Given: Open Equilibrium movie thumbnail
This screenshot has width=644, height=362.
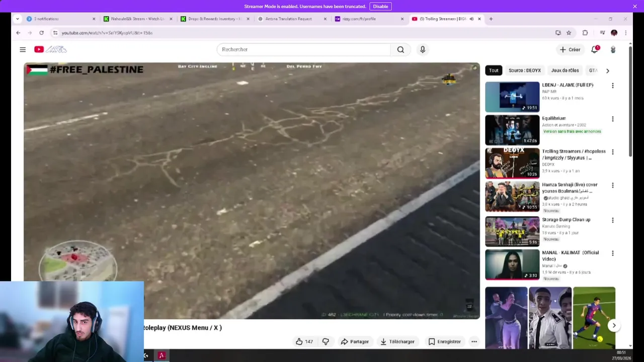Looking at the screenshot, I should 512,130.
